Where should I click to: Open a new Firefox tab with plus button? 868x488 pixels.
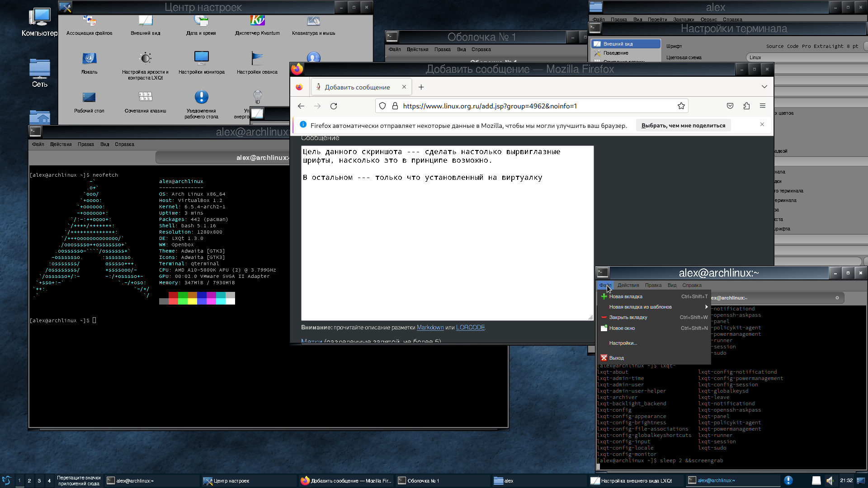point(421,87)
